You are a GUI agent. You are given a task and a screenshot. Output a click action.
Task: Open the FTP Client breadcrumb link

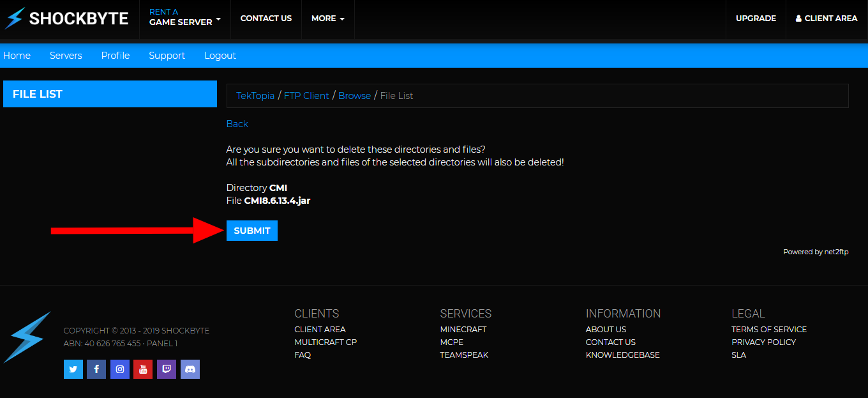[x=306, y=95]
